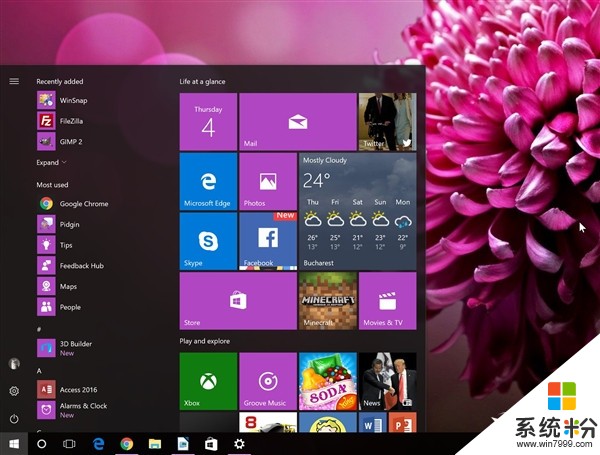Launch the Skype tile
This screenshot has height=455, width=600.
pyautogui.click(x=208, y=241)
